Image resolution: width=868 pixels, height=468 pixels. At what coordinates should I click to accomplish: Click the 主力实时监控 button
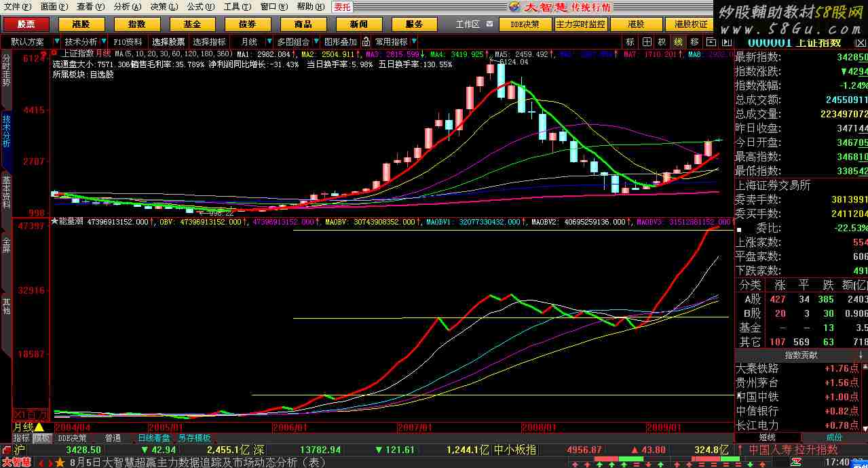coord(580,24)
